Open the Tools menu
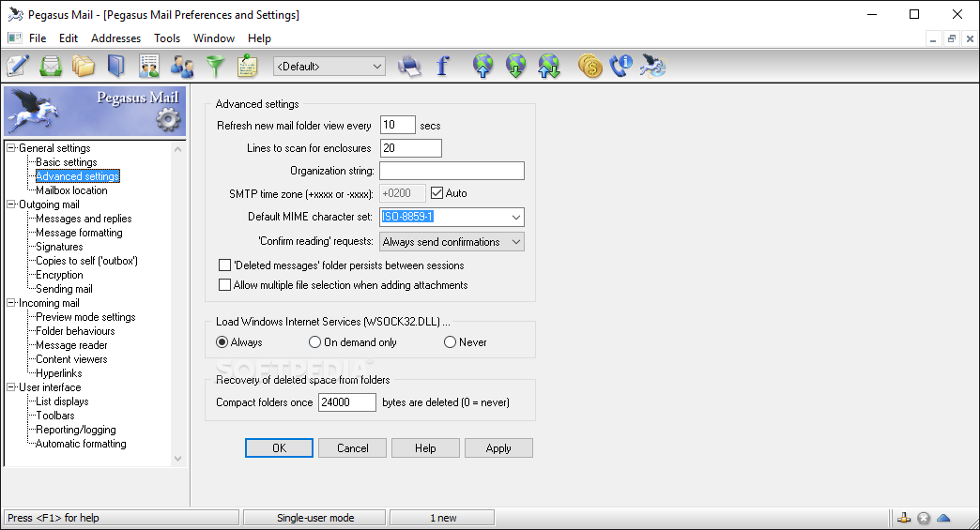980x530 pixels. (x=167, y=38)
